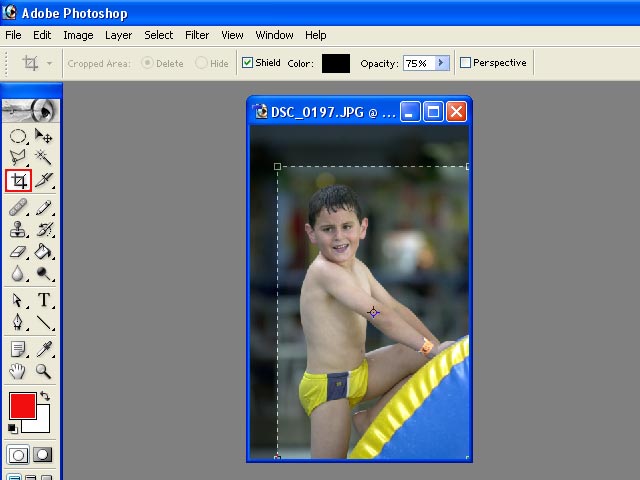
Task: Select the Crop tool in toolbox
Action: 18,180
